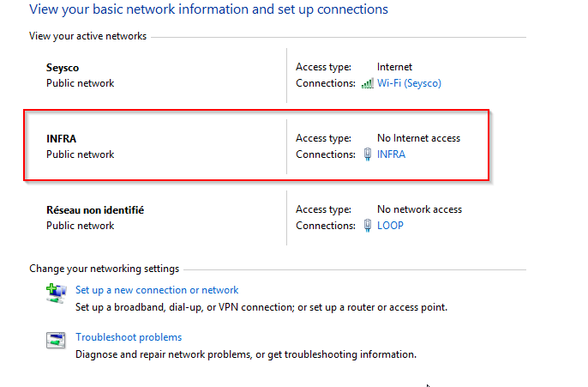Click the View your basic network information title
Screen dimensions: 588x387
(x=208, y=9)
